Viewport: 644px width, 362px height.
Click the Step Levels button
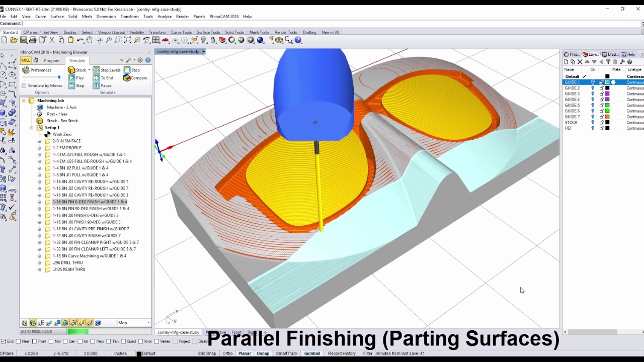click(107, 70)
